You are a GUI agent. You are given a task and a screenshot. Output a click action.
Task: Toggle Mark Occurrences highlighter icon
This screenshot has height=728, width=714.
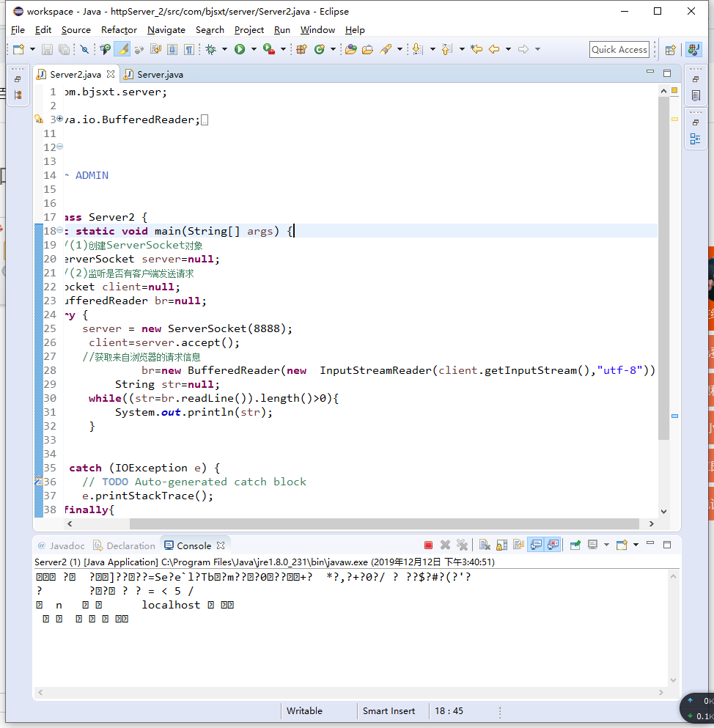pos(122,49)
